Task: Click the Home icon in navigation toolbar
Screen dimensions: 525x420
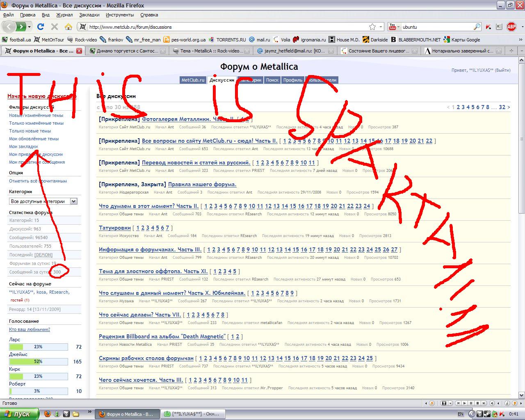Action: point(68,27)
